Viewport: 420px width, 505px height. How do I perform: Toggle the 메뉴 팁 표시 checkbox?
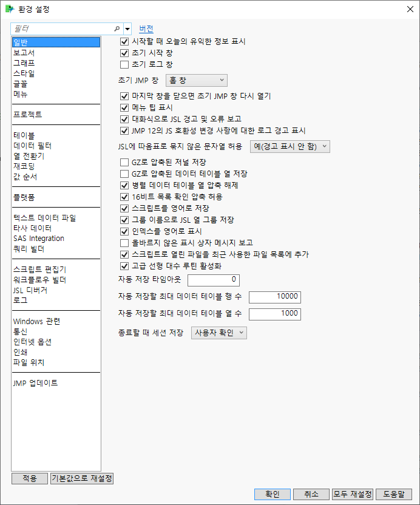click(124, 107)
